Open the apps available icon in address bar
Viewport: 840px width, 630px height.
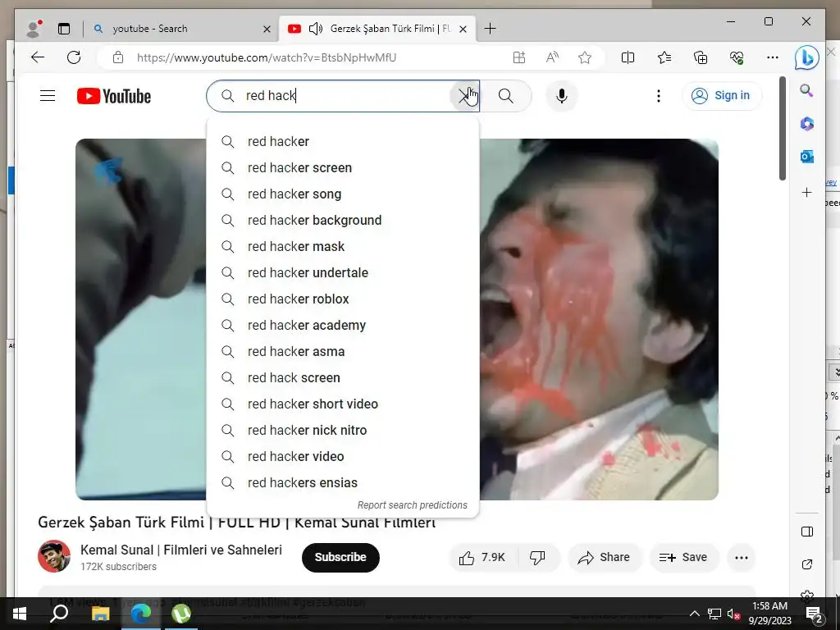519,57
